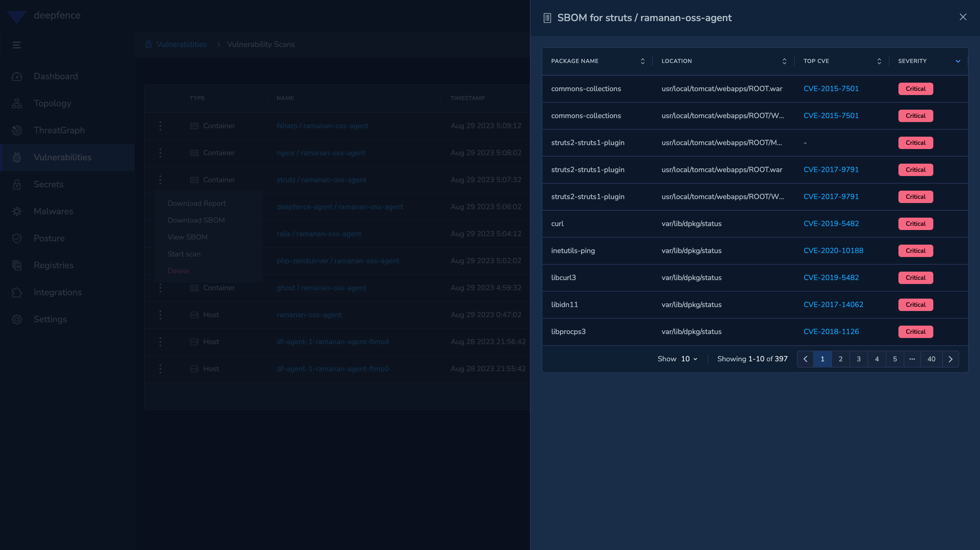The image size is (980, 550).
Task: Click Vulnerabilities breadcrumb link
Action: (x=181, y=44)
